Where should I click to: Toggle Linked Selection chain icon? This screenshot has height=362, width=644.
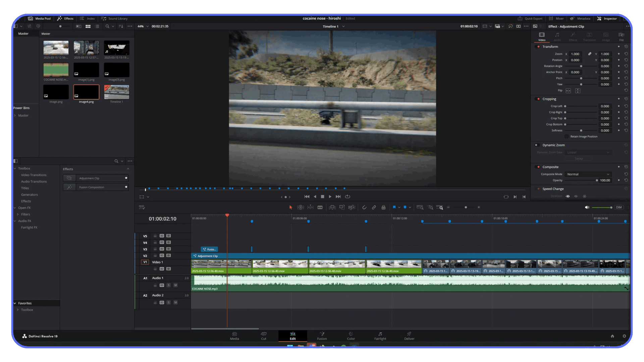pyautogui.click(x=374, y=207)
